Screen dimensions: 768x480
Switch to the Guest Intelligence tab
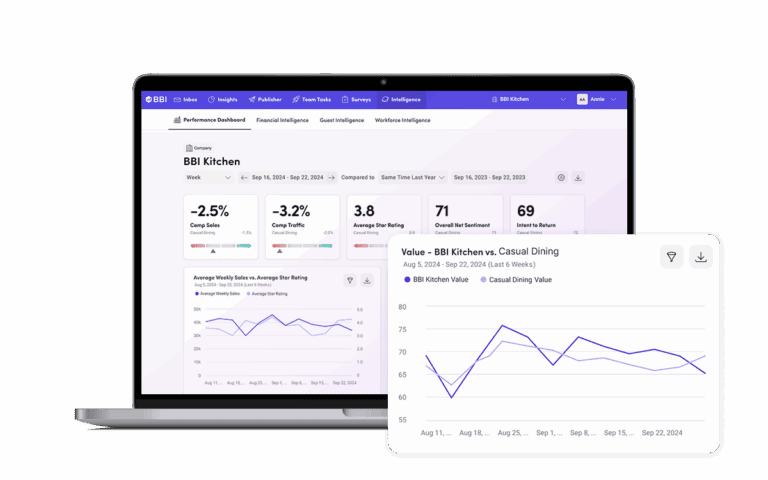[x=341, y=120]
